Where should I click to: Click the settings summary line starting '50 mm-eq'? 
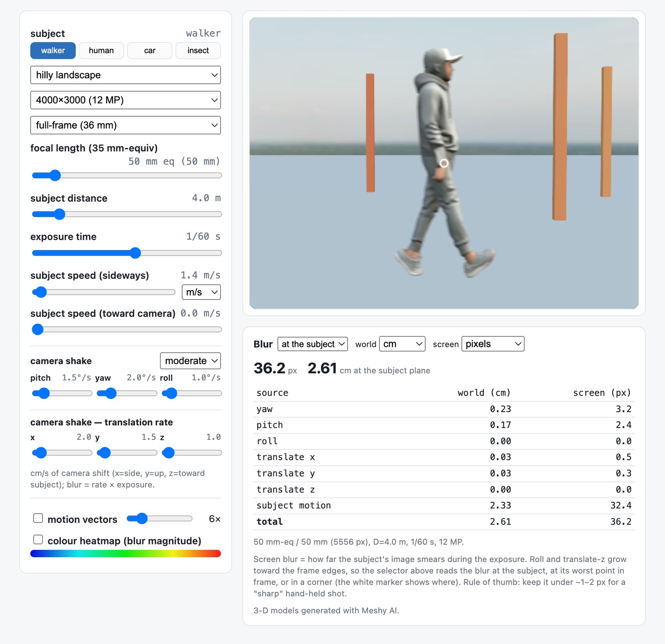(x=359, y=542)
